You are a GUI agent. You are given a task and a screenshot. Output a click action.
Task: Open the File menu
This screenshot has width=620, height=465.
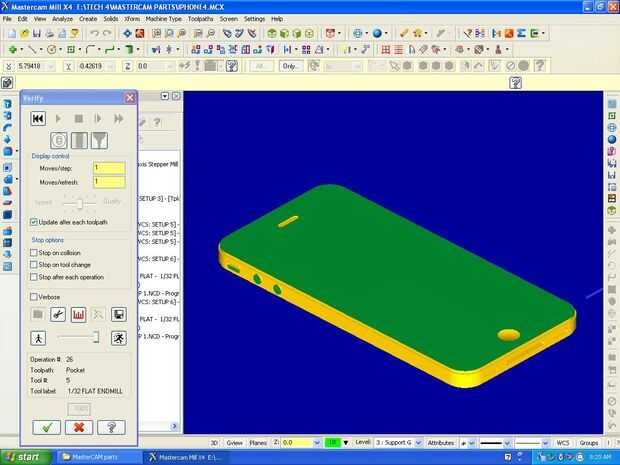[7, 19]
